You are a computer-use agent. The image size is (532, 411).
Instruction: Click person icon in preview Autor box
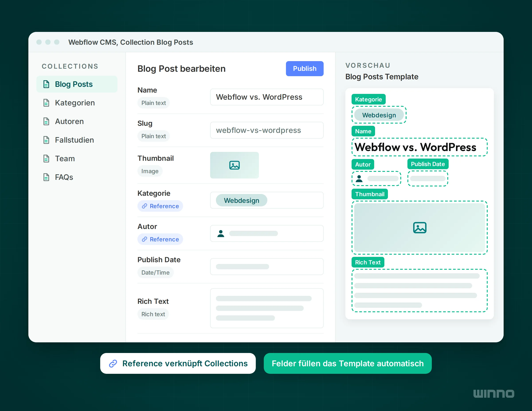coord(359,178)
